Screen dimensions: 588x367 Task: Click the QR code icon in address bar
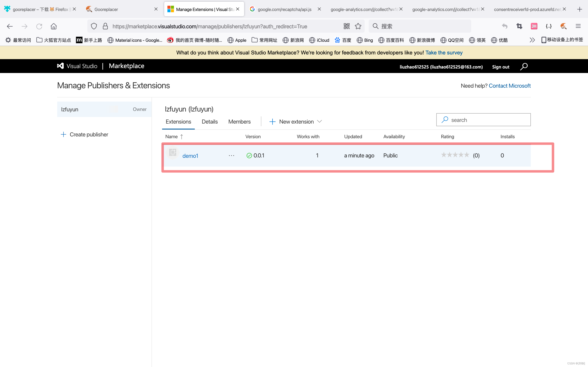346,26
